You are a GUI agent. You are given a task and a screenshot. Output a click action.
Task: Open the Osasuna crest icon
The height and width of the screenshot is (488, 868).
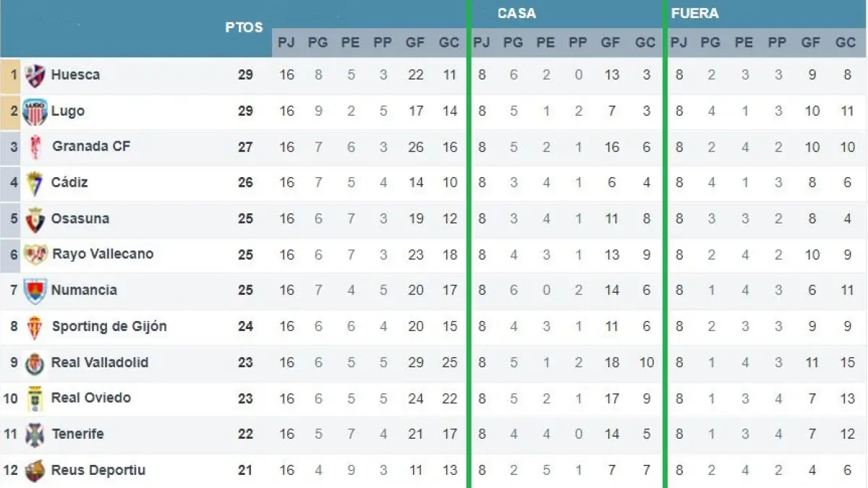click(35, 219)
